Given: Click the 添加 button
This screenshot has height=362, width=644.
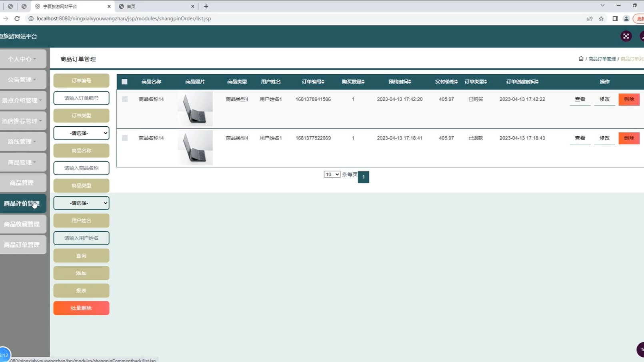Looking at the screenshot, I should tap(81, 273).
